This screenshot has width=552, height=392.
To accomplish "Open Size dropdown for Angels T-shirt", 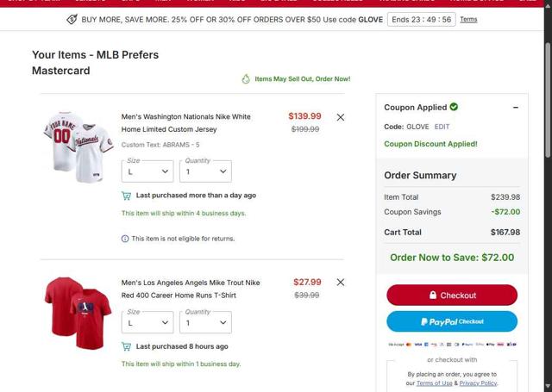I will point(147,323).
